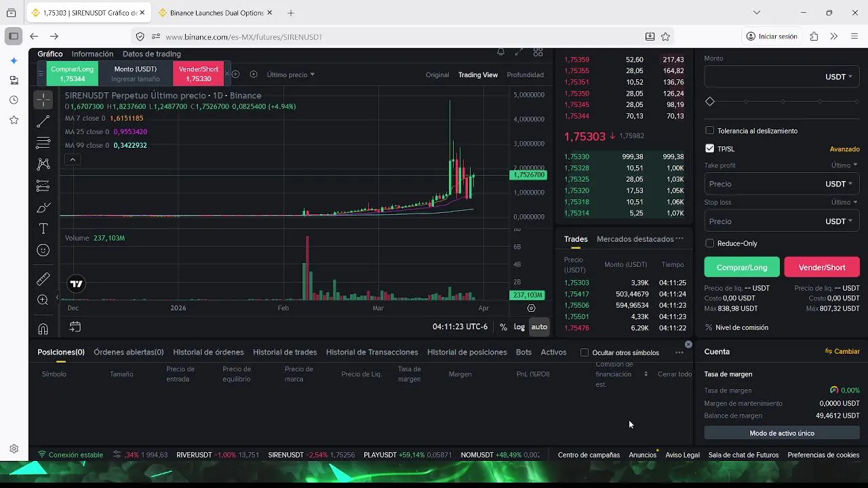Activate the zoom-in tool
Image resolution: width=868 pixels, height=488 pixels.
pos(43,300)
